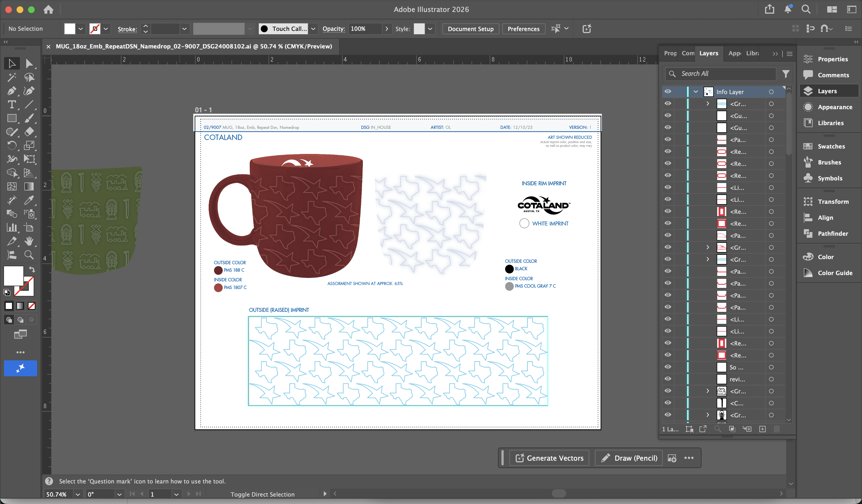
Task: Select the Hand tool
Action: (29, 241)
